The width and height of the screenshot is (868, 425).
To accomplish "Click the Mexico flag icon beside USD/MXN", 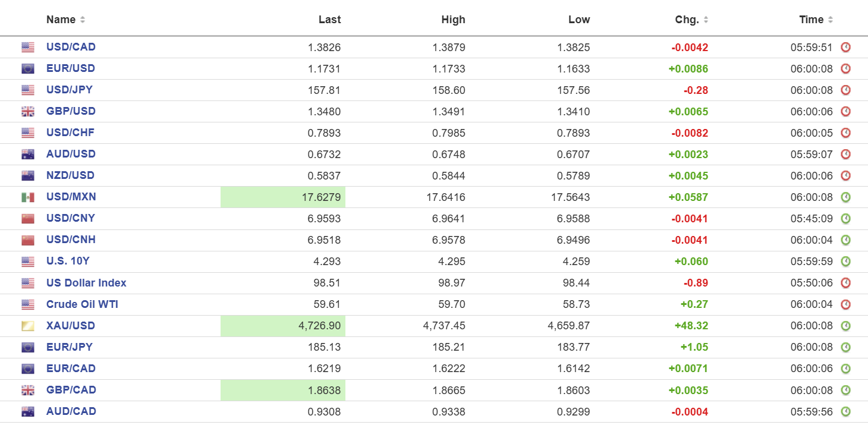I will (28, 197).
